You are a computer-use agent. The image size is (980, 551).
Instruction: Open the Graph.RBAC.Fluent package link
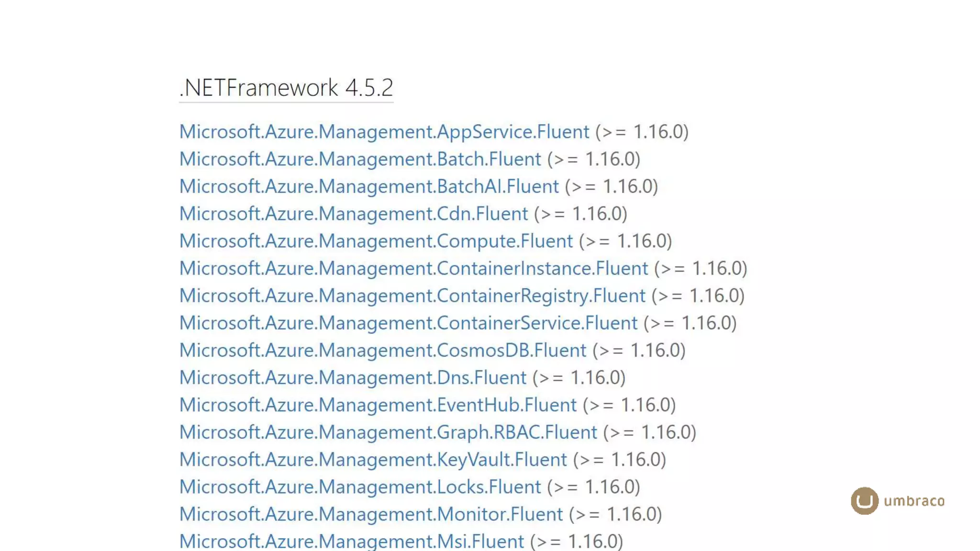point(389,432)
